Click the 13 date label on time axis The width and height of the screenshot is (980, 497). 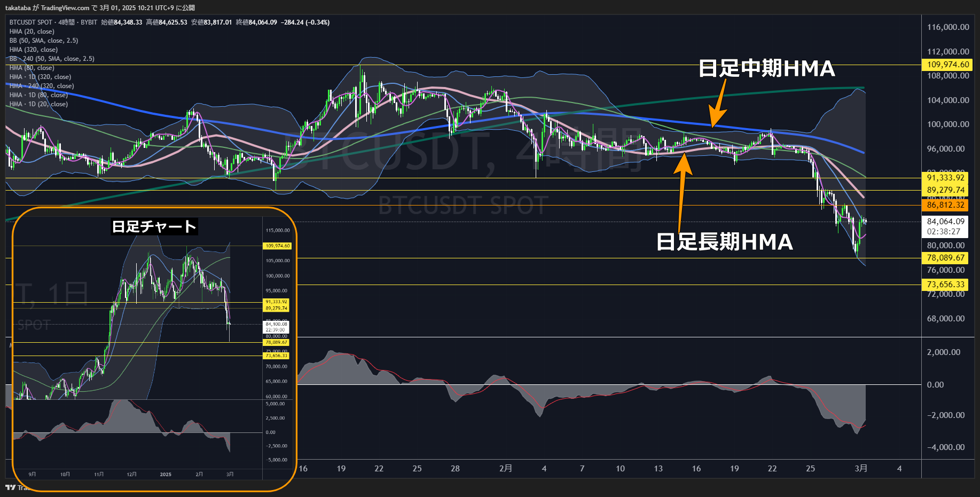(x=658, y=469)
